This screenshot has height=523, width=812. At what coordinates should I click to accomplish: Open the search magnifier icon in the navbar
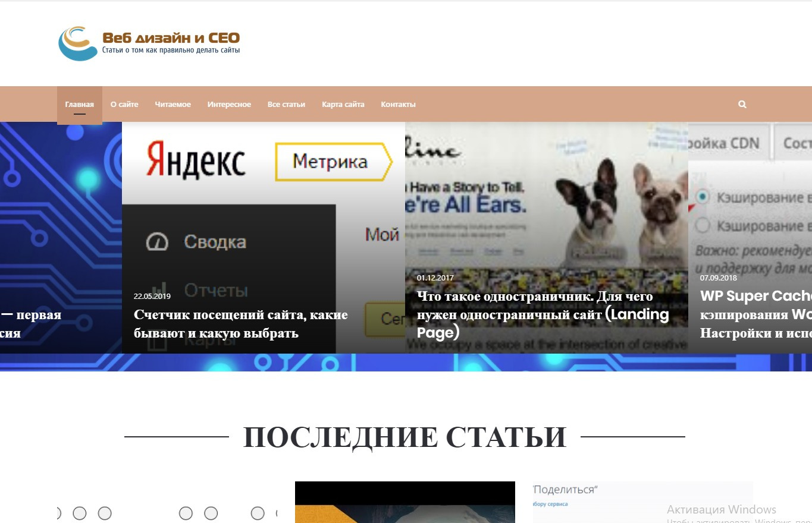[x=742, y=105]
